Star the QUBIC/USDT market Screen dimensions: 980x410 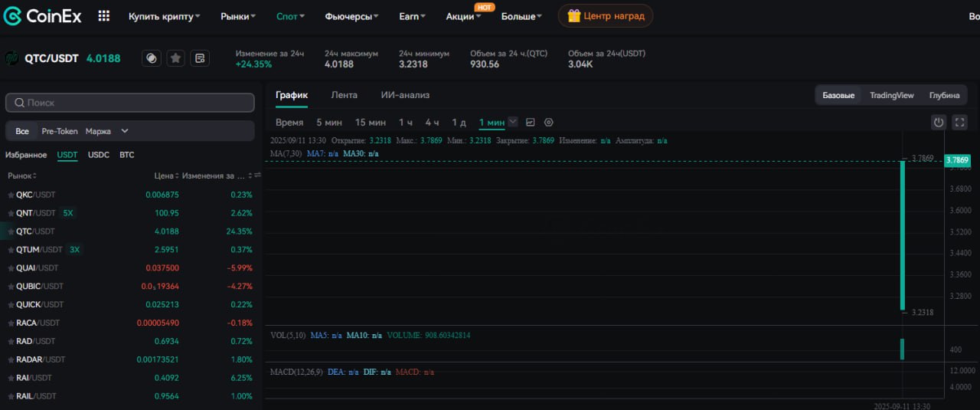point(11,287)
